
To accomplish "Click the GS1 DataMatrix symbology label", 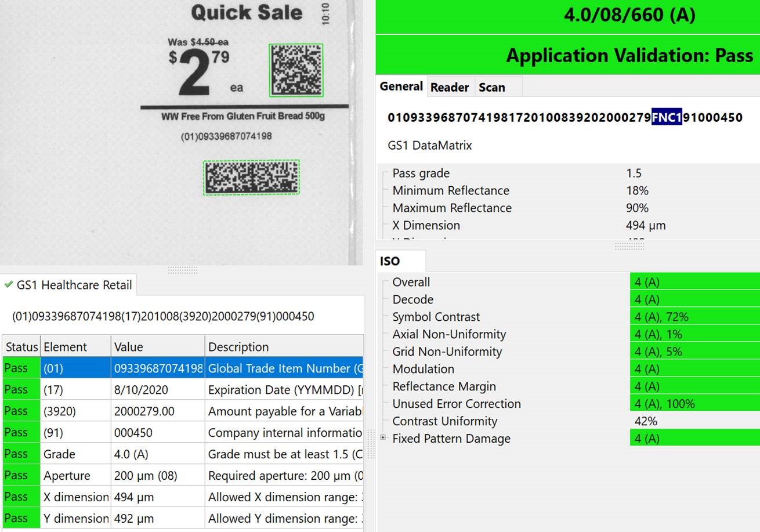I will tap(430, 145).
